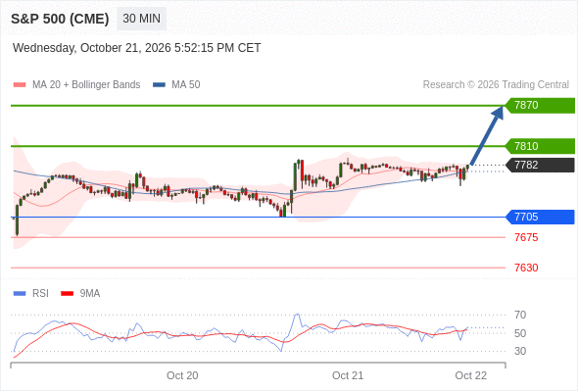The height and width of the screenshot is (392, 578).
Task: Click the Oct 22 date axis label
Action: pos(471,375)
